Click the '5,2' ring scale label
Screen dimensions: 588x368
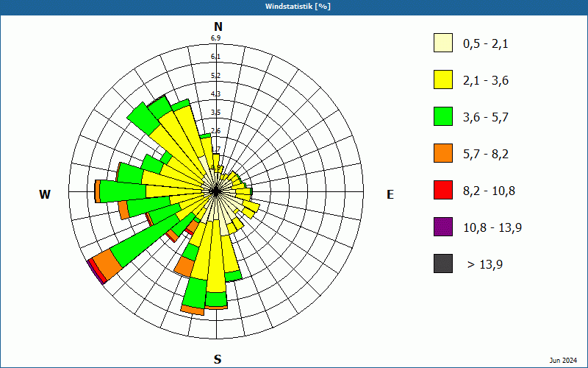(x=215, y=76)
